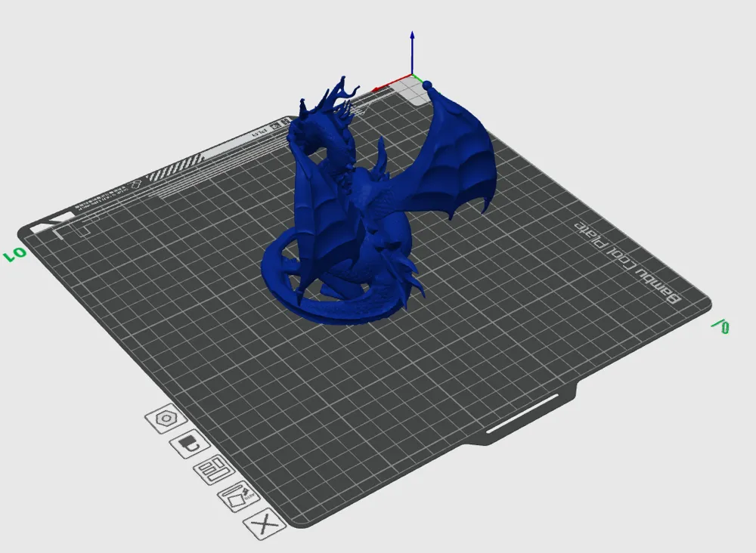756x553 pixels.
Task: Click the red X axis arrow
Action: pos(391,83)
